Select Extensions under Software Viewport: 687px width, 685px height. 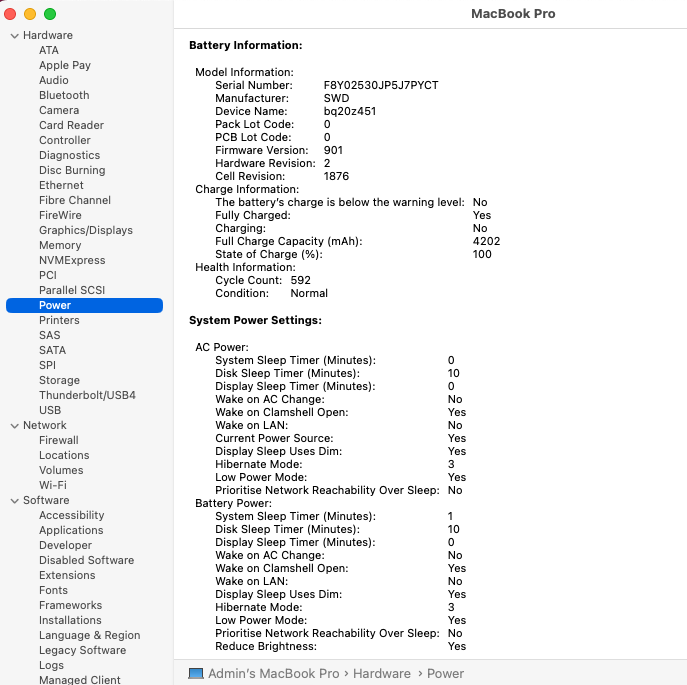[67, 575]
